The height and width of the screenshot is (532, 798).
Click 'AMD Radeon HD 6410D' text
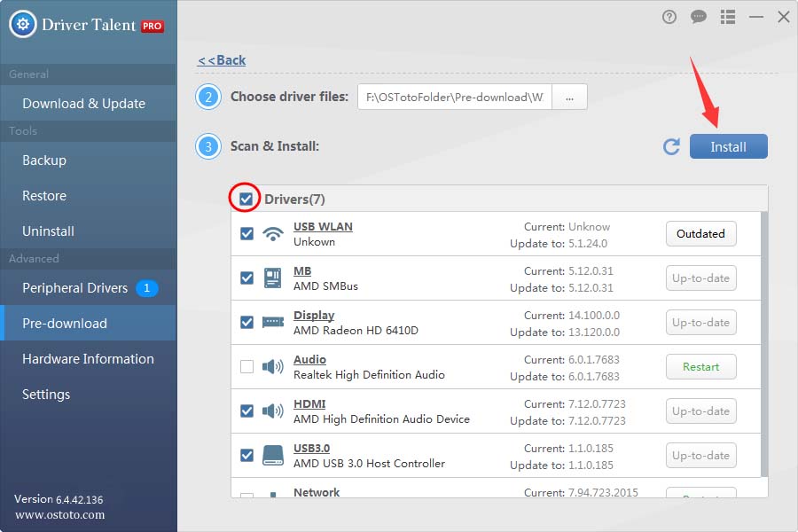356,331
